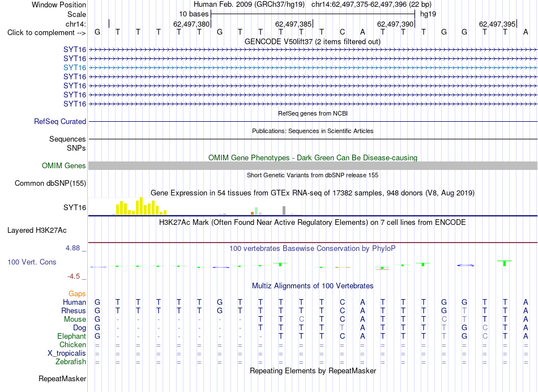The image size is (538, 392).
Task: Click the H3K27Ac Mark track title
Action: click(313, 223)
